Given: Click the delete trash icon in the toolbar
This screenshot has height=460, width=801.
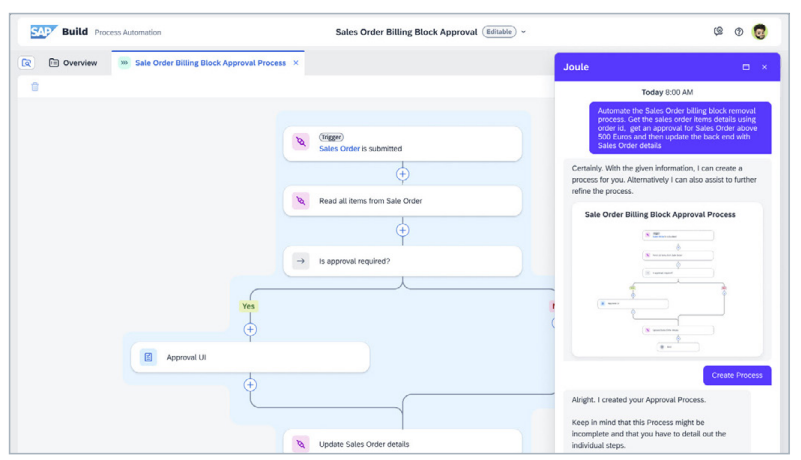Looking at the screenshot, I should click(x=35, y=87).
